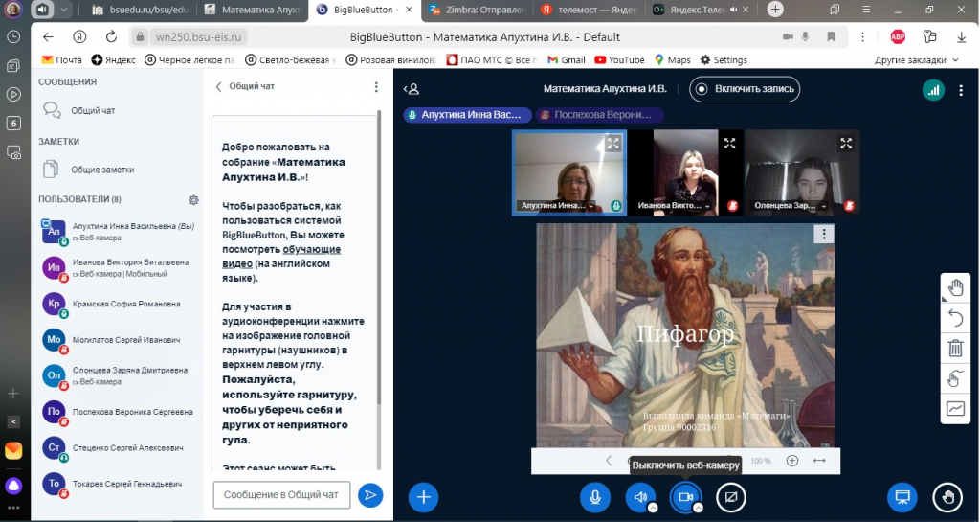Image resolution: width=980 pixels, height=522 pixels.
Task: Reload the page
Action: click(x=111, y=37)
